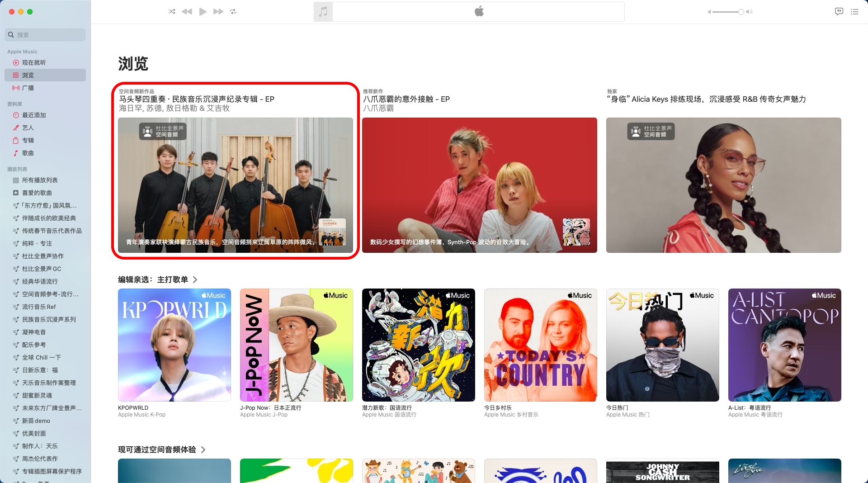The image size is (868, 483).
Task: Open 未来东方厂牌全景声 playlist
Action: click(x=45, y=408)
